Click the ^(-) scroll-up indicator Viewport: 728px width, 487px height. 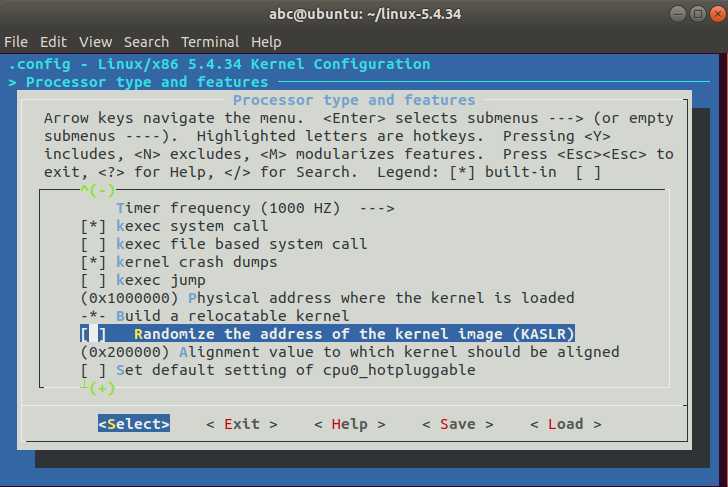(98, 190)
